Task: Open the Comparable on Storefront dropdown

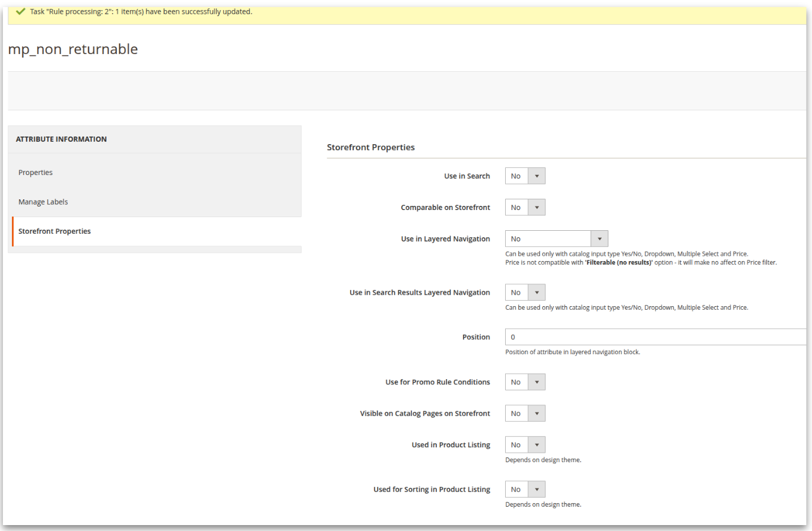Action: click(525, 207)
